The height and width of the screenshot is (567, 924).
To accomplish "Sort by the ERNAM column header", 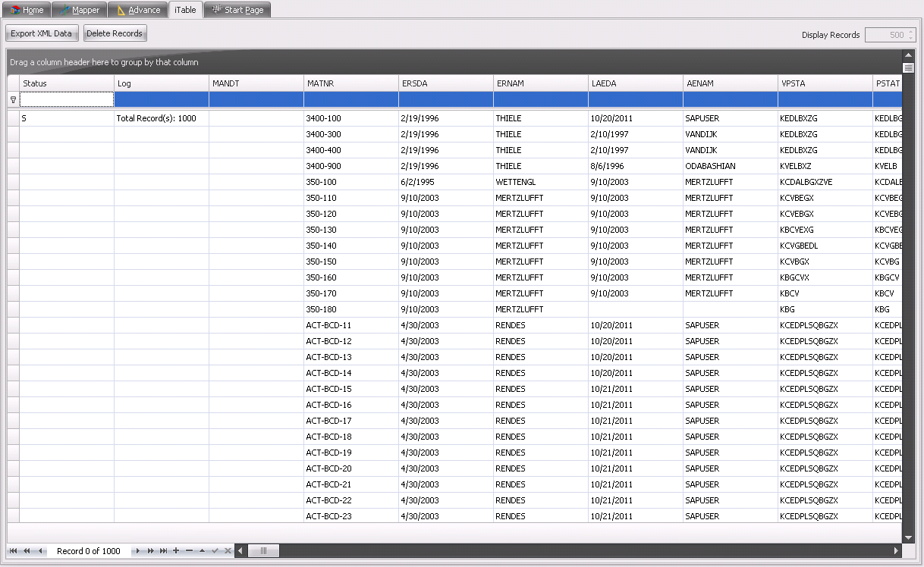I will [541, 83].
